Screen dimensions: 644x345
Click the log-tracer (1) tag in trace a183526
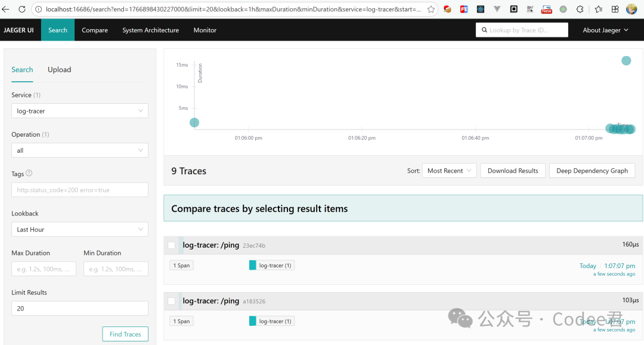271,321
